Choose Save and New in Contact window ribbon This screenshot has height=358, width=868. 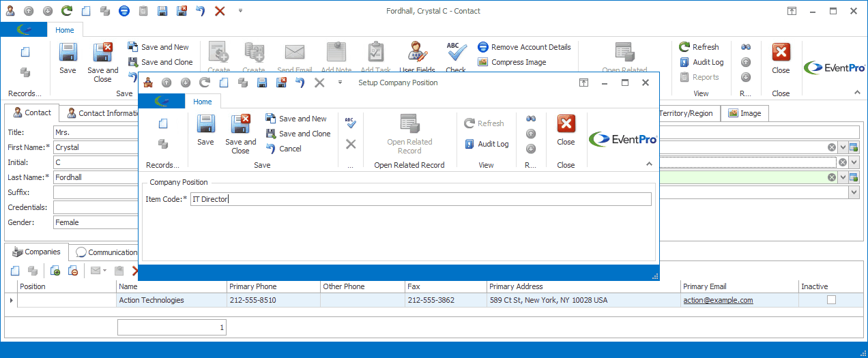158,47
